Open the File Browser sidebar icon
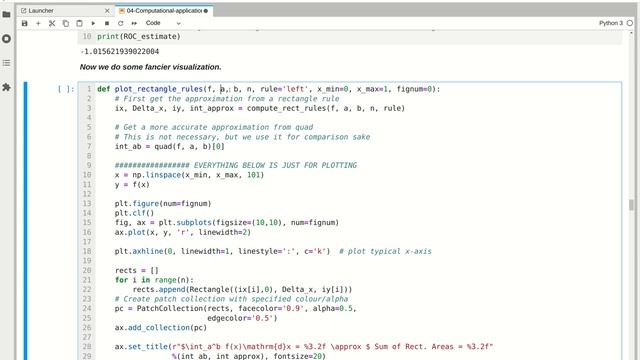The width and height of the screenshot is (640, 360). click(x=7, y=15)
